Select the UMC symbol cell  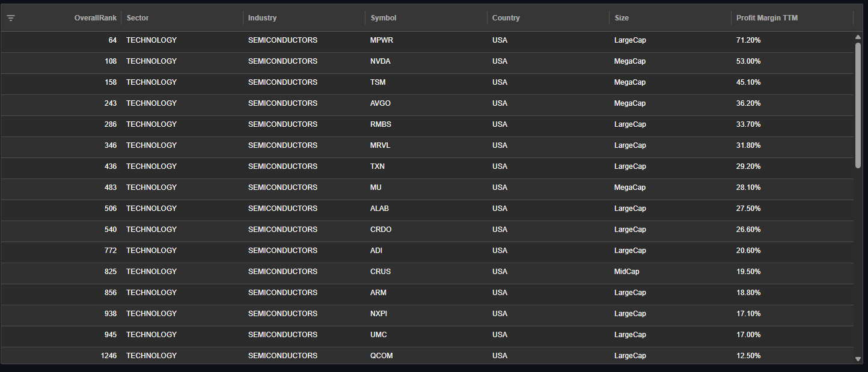click(x=379, y=335)
